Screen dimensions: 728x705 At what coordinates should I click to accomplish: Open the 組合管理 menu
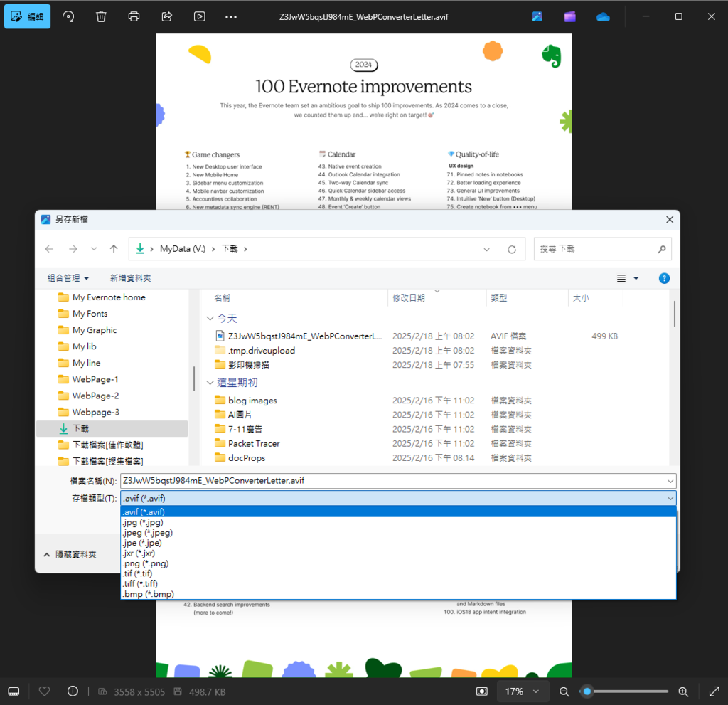click(68, 278)
